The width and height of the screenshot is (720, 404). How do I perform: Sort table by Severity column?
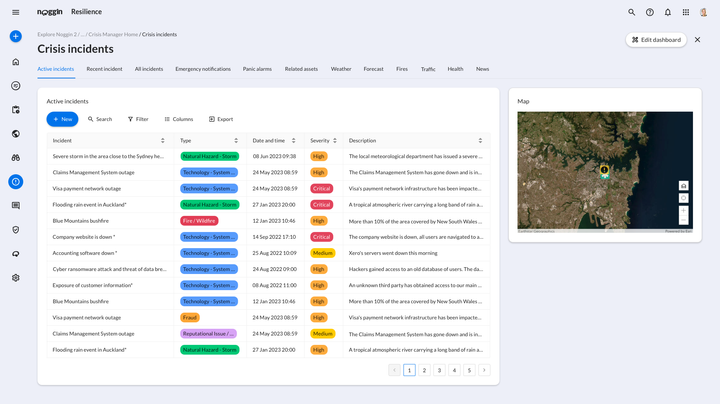(335, 140)
